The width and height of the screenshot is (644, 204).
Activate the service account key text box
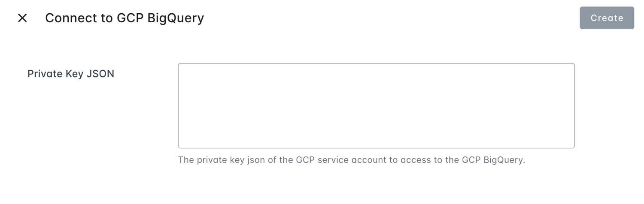376,106
